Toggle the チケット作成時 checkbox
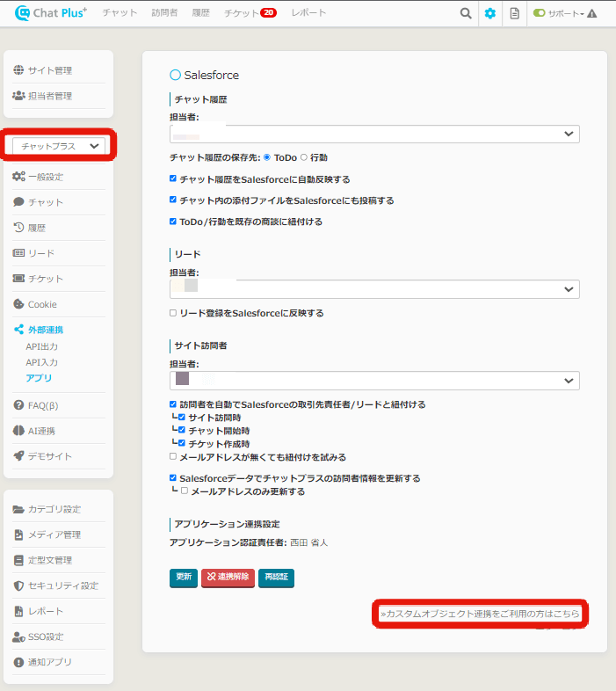616x691 pixels. pos(182,443)
